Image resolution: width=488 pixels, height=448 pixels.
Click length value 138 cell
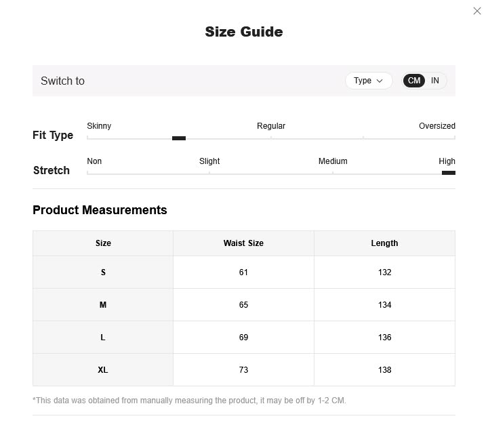(x=384, y=370)
